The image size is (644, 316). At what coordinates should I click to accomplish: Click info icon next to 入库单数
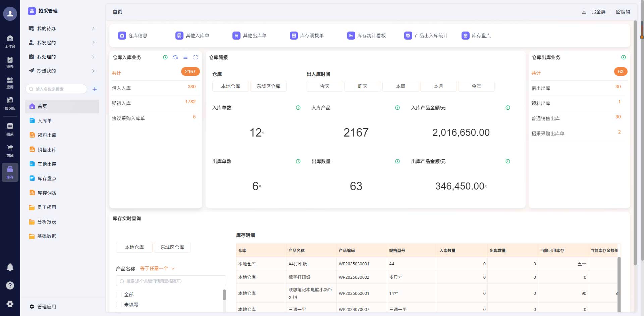click(x=298, y=108)
